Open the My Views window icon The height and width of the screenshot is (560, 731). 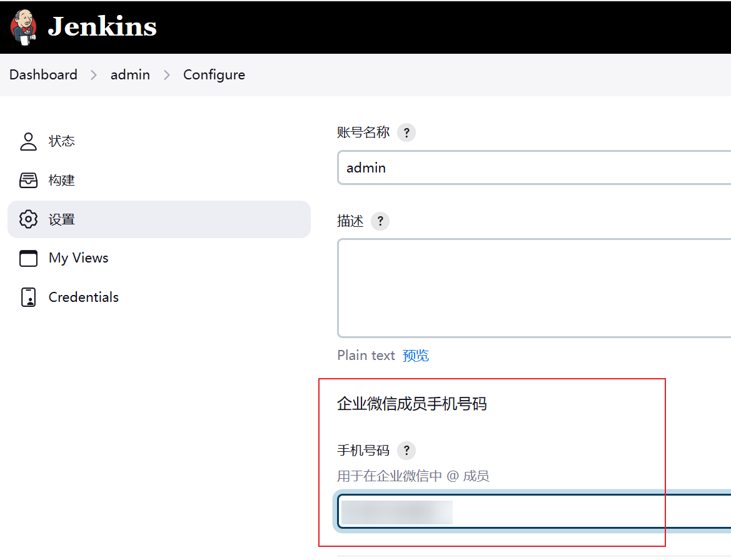pyautogui.click(x=29, y=258)
